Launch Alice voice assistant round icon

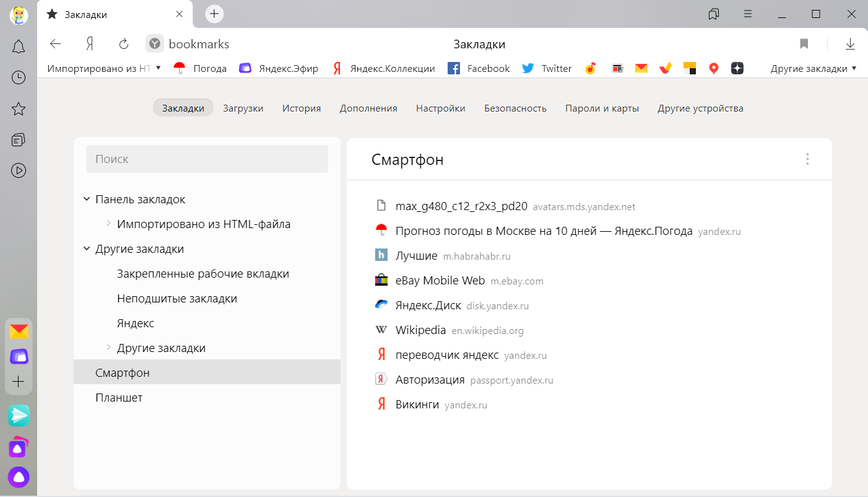(x=19, y=477)
